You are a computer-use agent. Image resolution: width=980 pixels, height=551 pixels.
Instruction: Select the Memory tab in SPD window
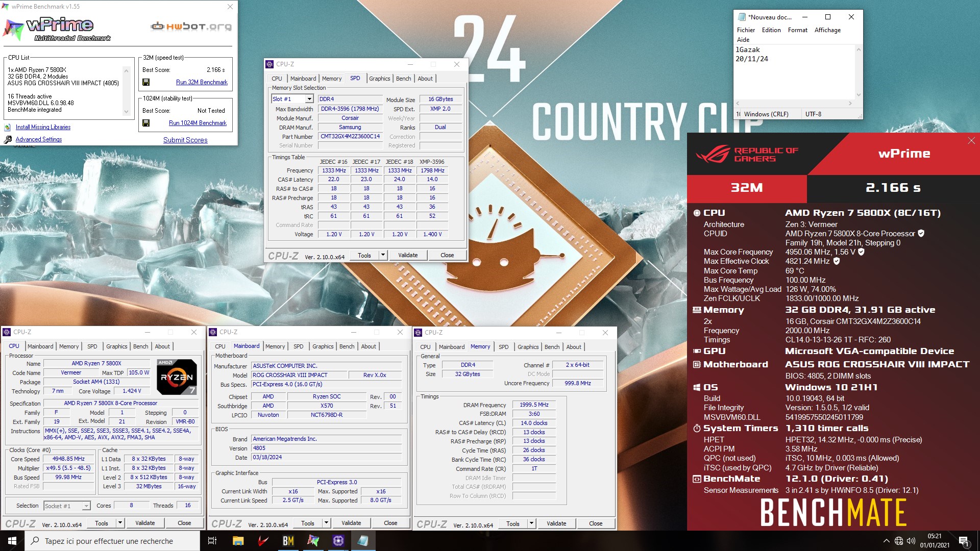click(x=332, y=79)
